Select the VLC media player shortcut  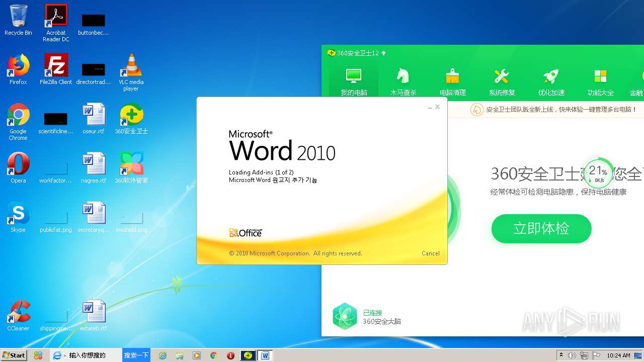click(131, 72)
